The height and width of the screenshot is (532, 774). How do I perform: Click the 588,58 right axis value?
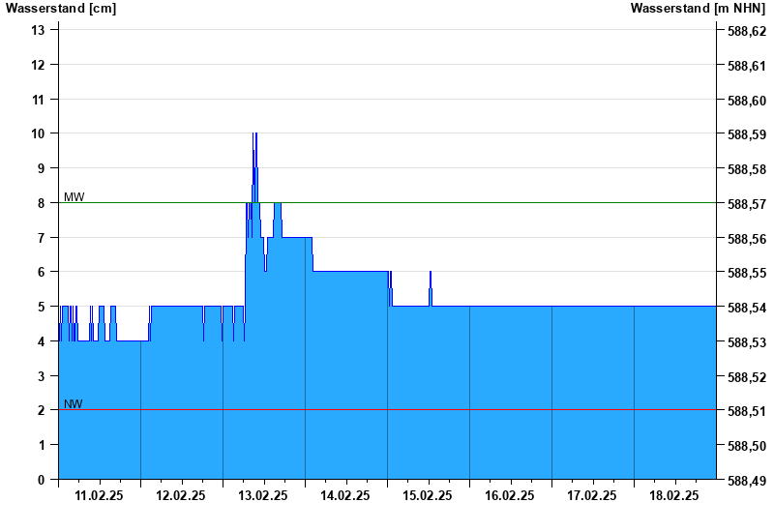point(747,169)
